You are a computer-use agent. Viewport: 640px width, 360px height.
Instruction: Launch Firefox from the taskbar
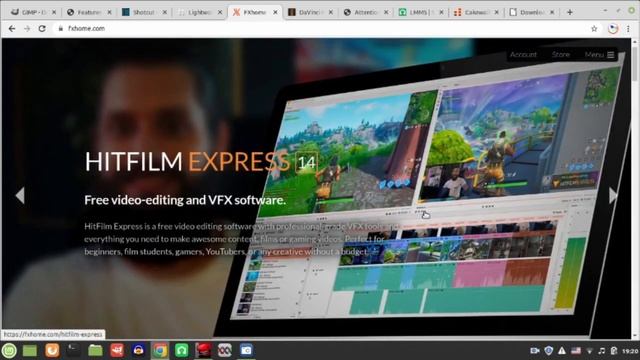(52, 351)
